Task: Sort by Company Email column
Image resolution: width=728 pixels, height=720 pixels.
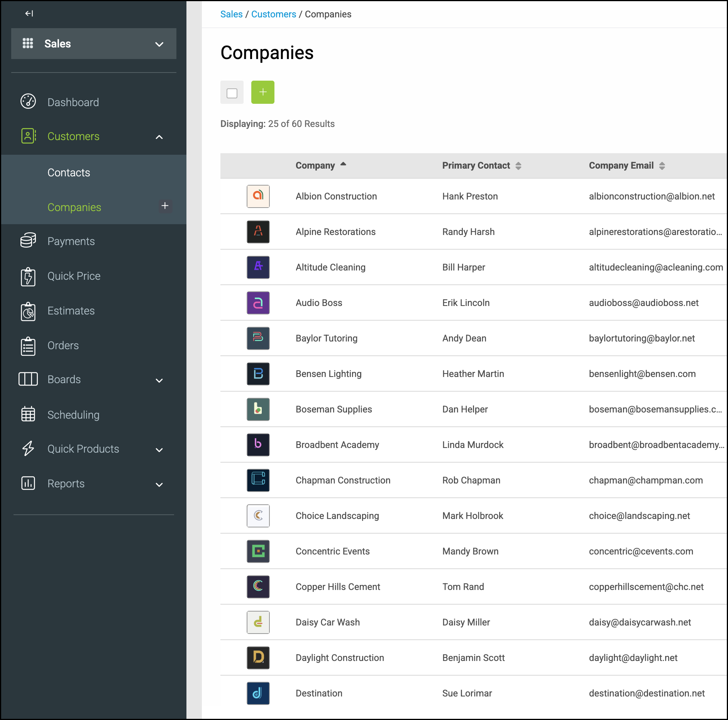Action: click(627, 166)
